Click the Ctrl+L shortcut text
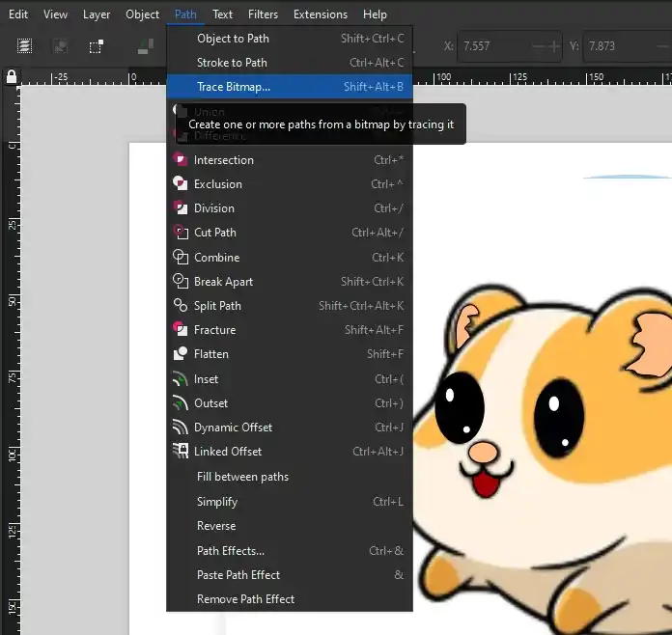 [x=388, y=501]
